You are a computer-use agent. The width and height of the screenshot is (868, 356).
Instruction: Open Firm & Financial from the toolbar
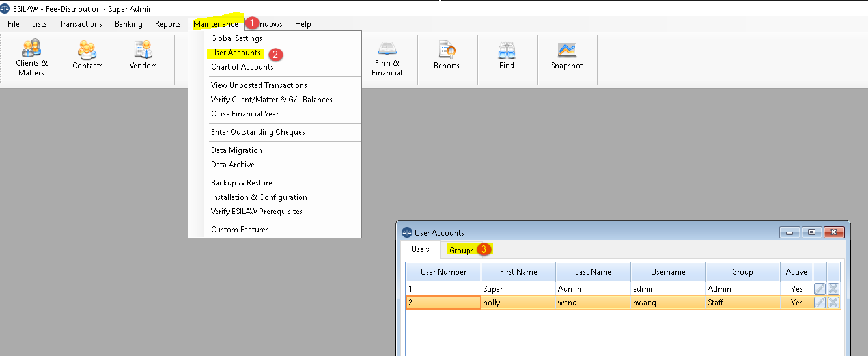point(387,59)
